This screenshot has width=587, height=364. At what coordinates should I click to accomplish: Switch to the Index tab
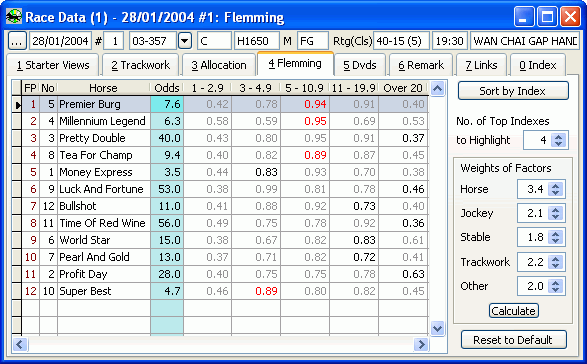tap(538, 65)
